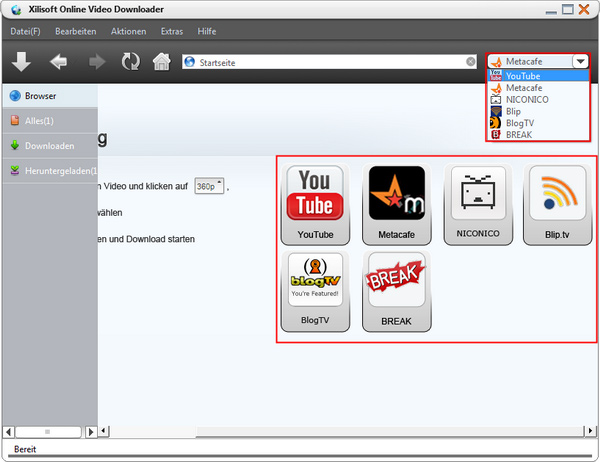Screen dimensions: 600x462
Task: Open the Hilfe menu
Action: (x=207, y=31)
